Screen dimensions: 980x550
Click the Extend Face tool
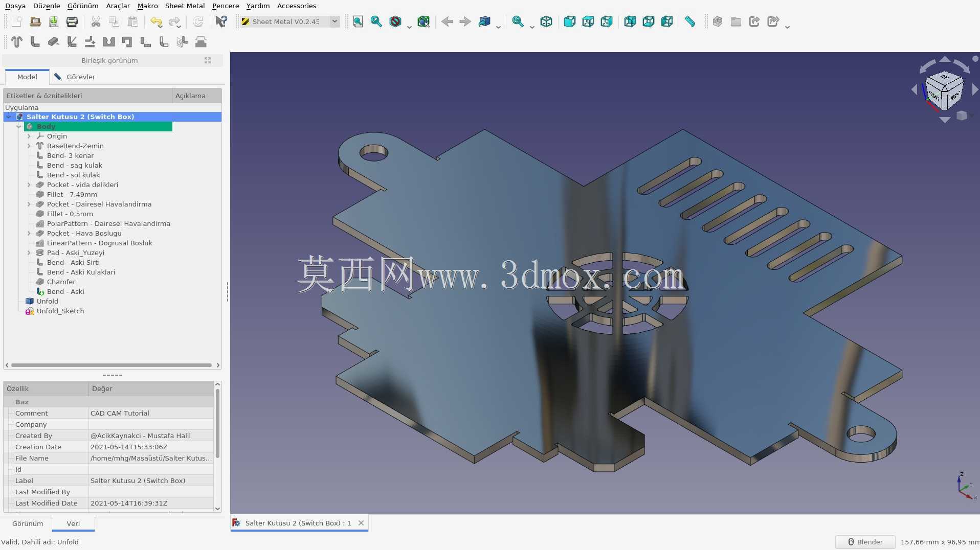tap(54, 42)
